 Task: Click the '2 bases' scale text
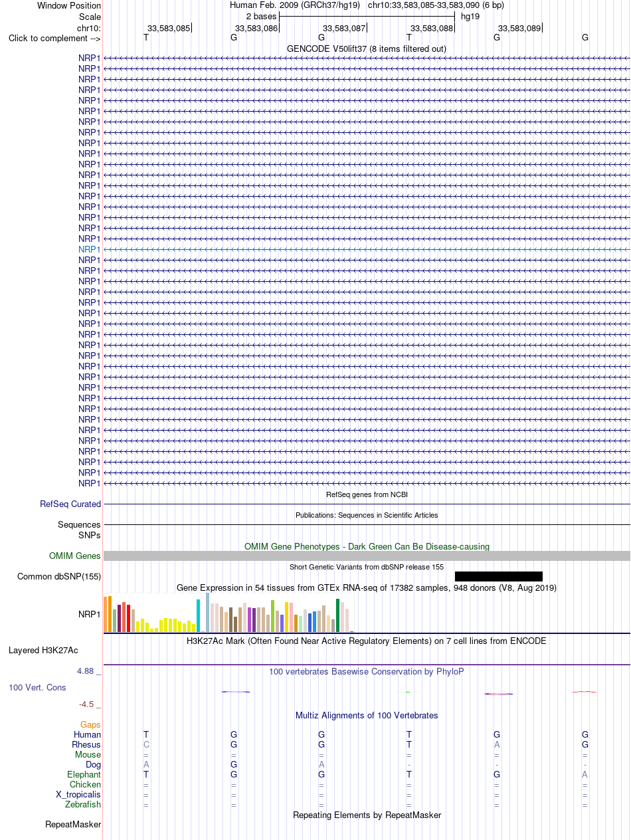[261, 16]
